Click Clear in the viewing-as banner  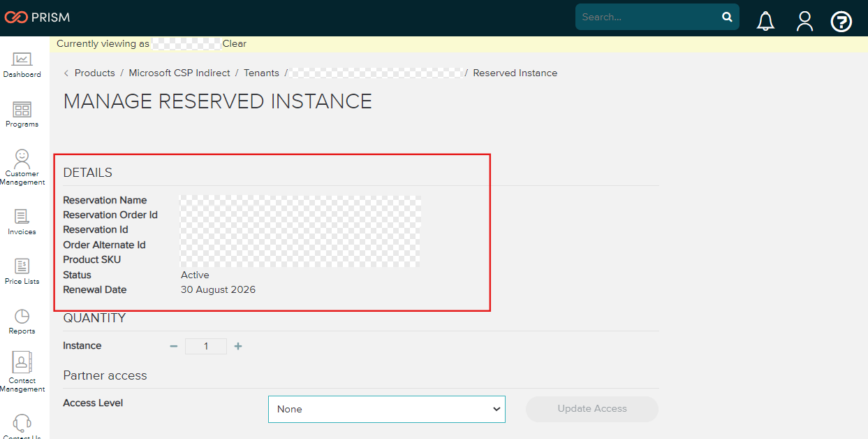(x=234, y=43)
